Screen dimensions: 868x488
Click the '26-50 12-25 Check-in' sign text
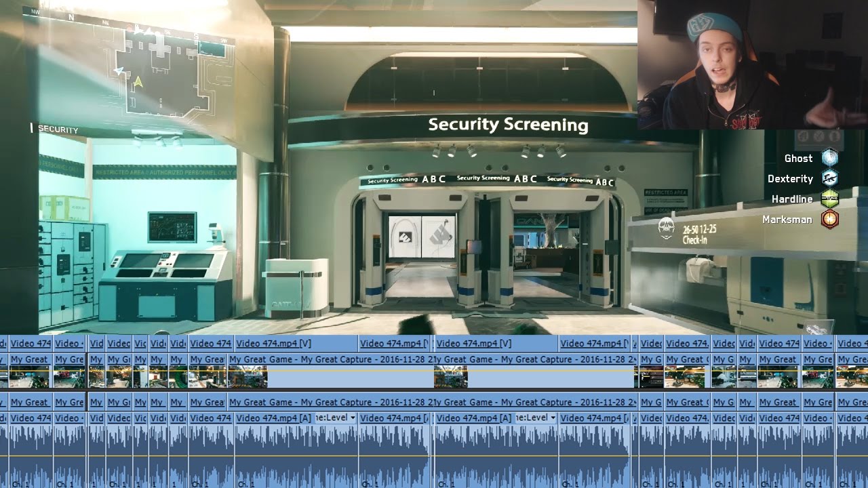(699, 235)
